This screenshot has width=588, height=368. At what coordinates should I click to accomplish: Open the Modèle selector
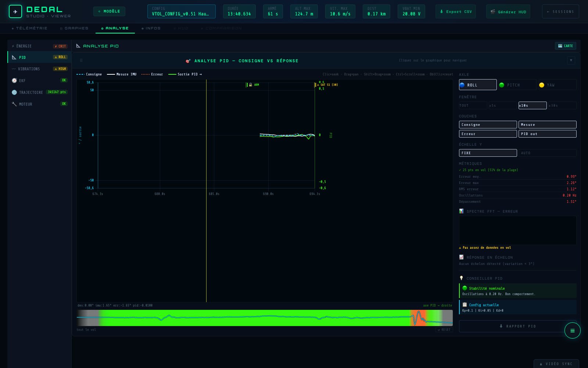click(109, 11)
